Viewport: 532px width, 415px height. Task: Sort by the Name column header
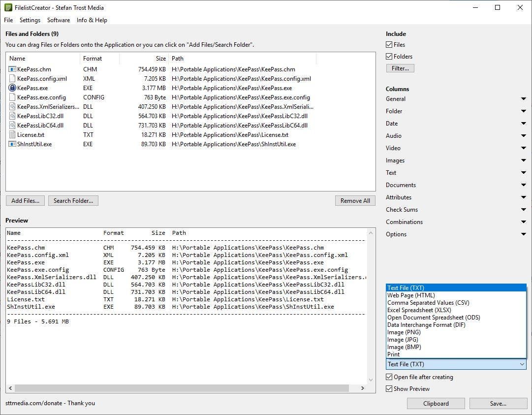coord(43,59)
